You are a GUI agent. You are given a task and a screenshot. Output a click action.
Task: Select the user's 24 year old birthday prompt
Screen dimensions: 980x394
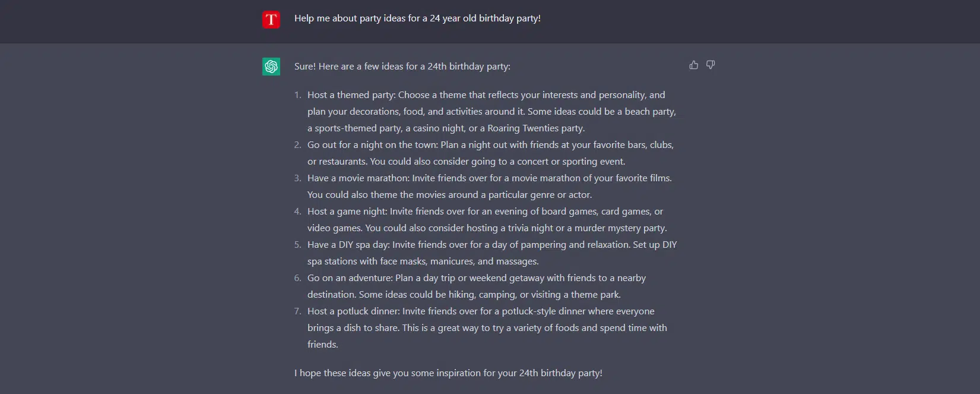(x=417, y=18)
